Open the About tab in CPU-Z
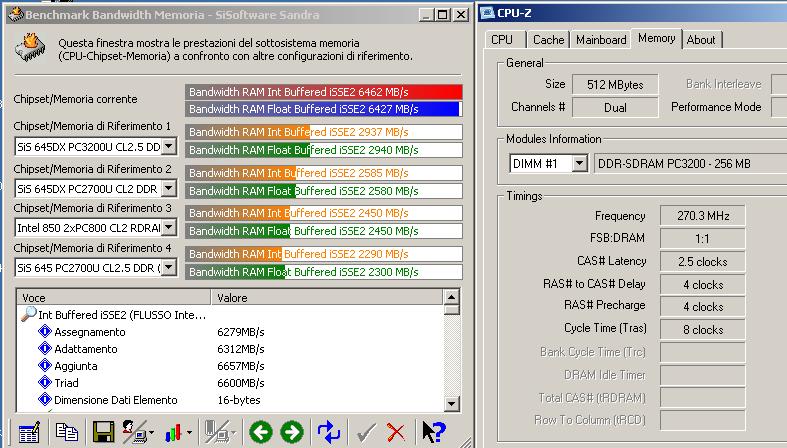Viewport: 787px width, 448px height. click(701, 40)
